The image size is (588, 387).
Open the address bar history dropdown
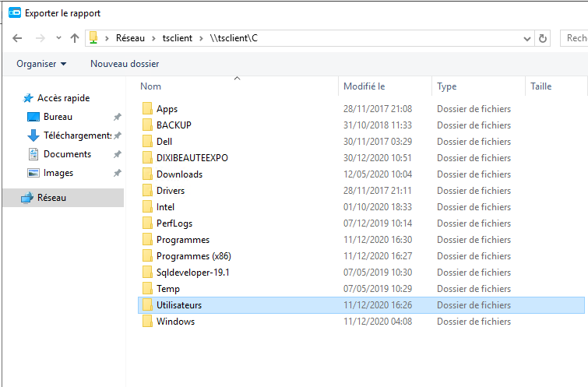click(x=527, y=39)
